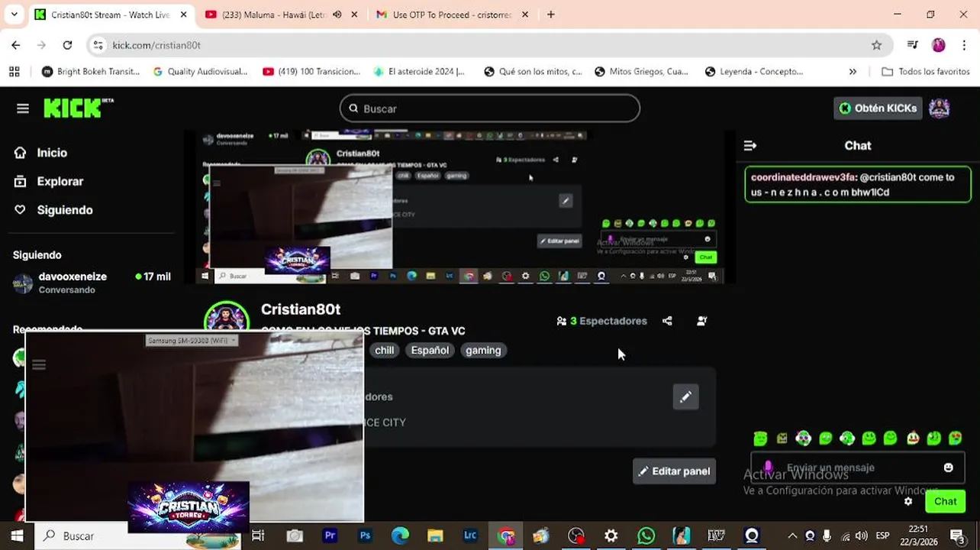Click the user follow icon beside share
This screenshot has height=550, width=980.
pyautogui.click(x=702, y=321)
